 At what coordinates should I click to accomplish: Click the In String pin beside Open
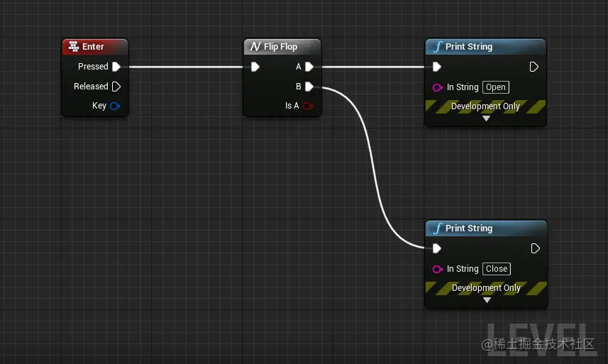pyautogui.click(x=438, y=87)
